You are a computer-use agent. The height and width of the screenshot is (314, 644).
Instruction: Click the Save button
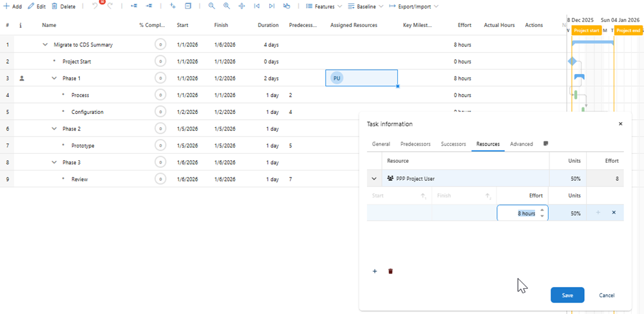[x=567, y=295]
